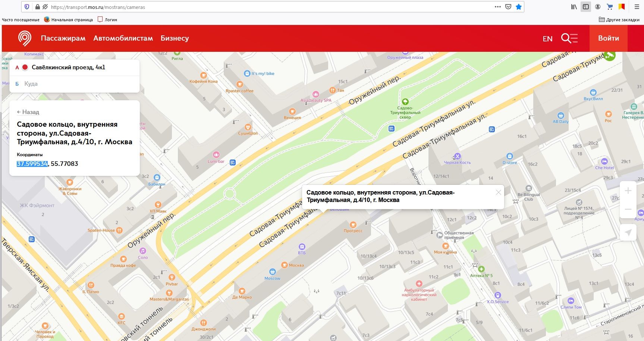
Task: Open the Пассажирам menu section
Action: pos(63,38)
